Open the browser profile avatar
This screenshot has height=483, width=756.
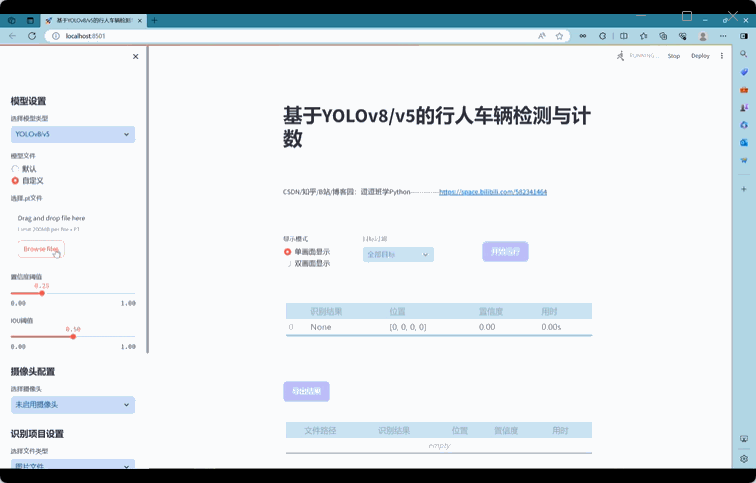tap(703, 36)
